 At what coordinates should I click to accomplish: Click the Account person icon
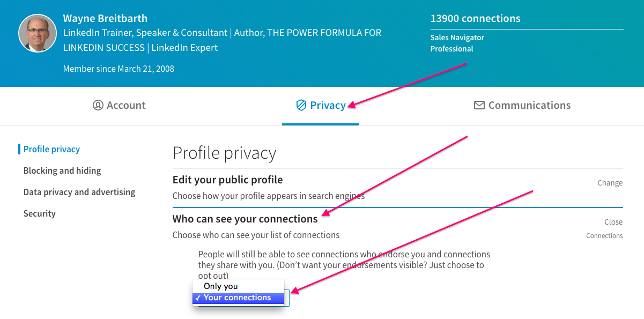pyautogui.click(x=98, y=105)
